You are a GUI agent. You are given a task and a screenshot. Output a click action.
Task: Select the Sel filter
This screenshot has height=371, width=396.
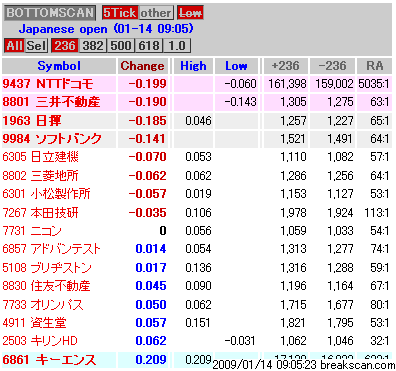(x=36, y=45)
